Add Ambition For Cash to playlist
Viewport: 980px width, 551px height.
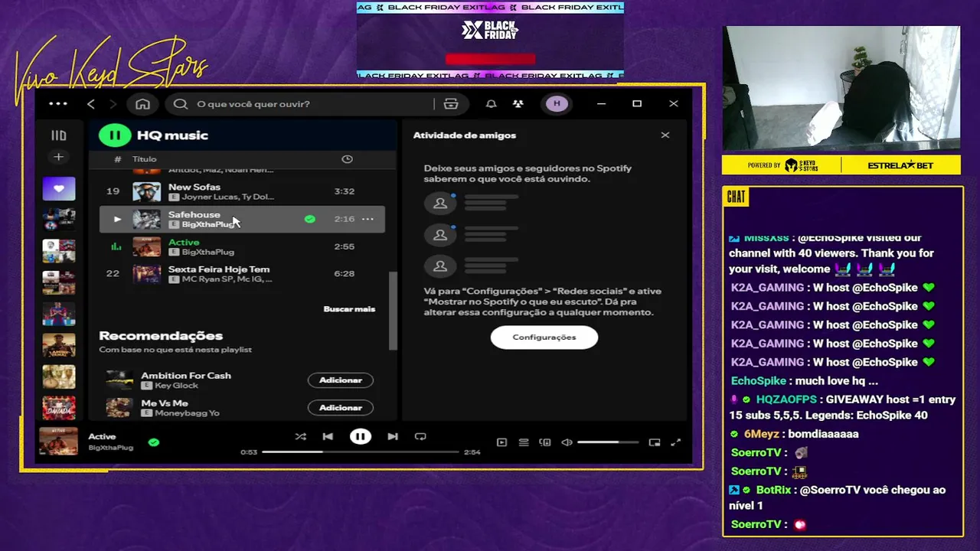pyautogui.click(x=341, y=380)
